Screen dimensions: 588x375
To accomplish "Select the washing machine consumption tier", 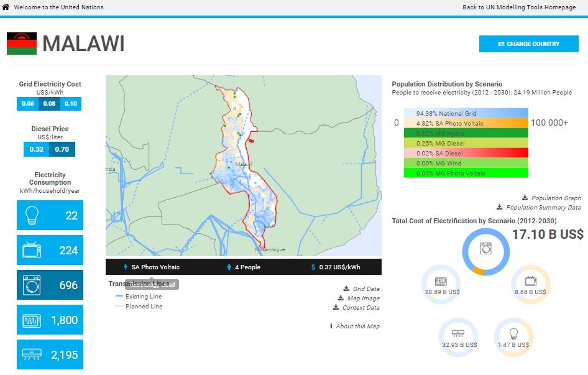I will tap(50, 285).
